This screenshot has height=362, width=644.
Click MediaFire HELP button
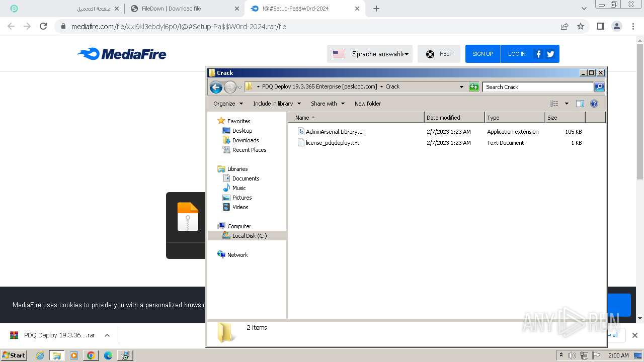[439, 54]
